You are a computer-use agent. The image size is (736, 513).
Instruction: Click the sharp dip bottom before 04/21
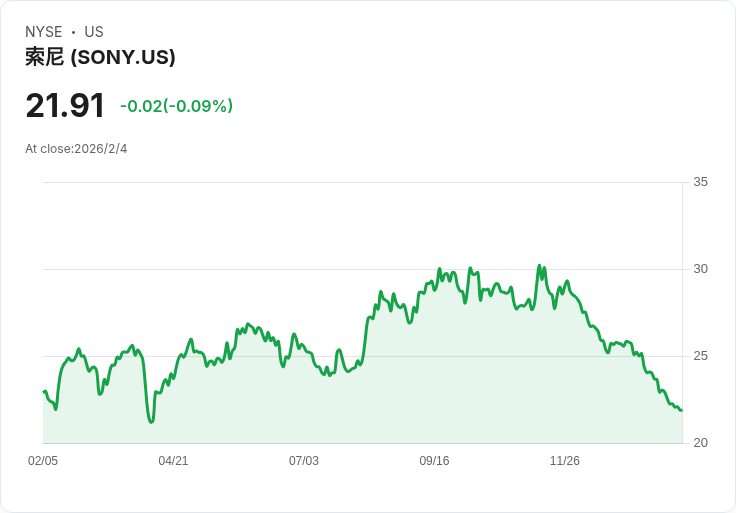tap(151, 422)
